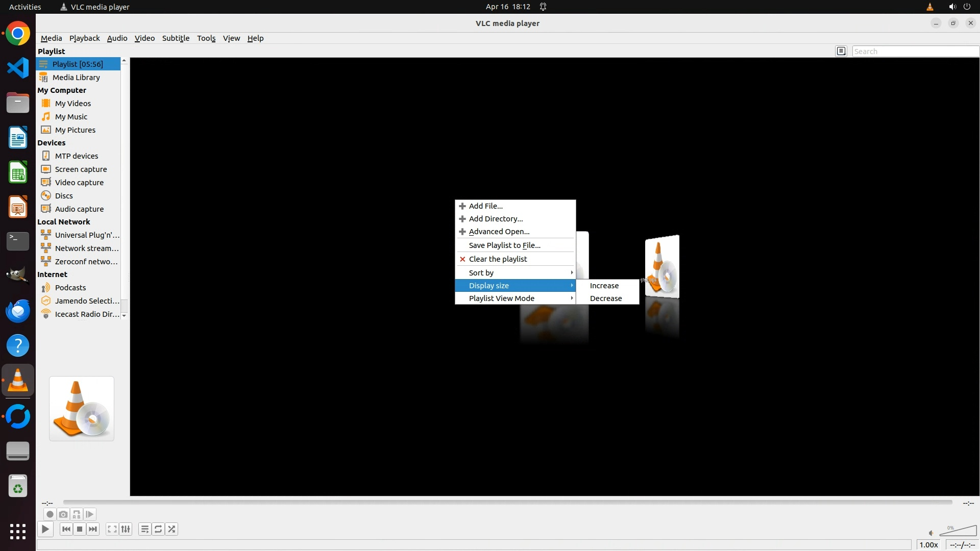Open the extended settings (equalizer sliders) icon
980x551 pixels.
pyautogui.click(x=126, y=529)
